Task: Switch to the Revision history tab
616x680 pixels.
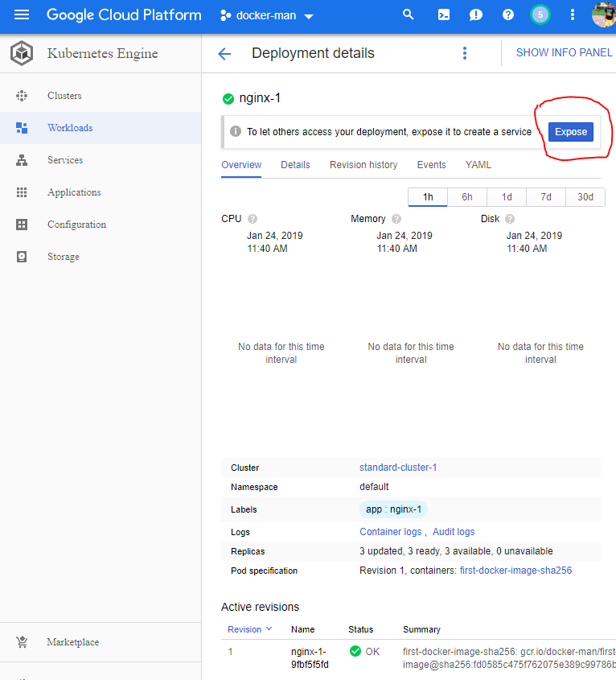Action: 363,165
